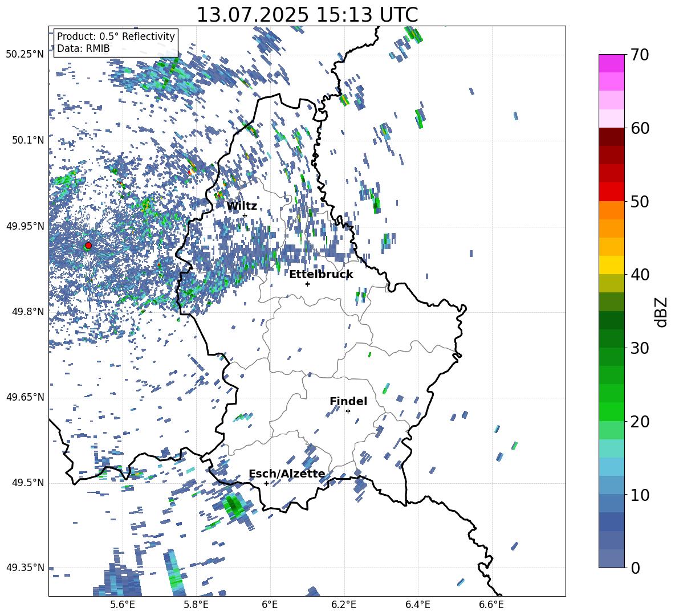Click the colorbar tick label 0

point(635,568)
